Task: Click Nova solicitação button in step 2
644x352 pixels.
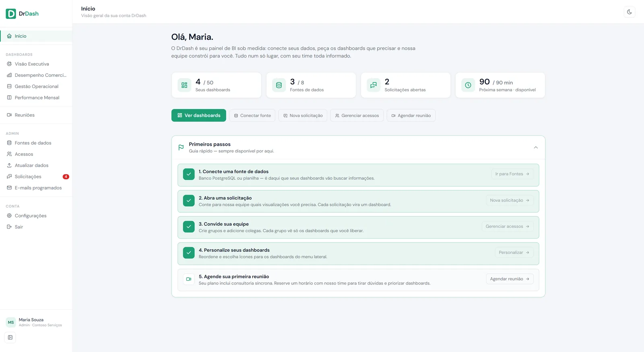Action: pyautogui.click(x=510, y=200)
